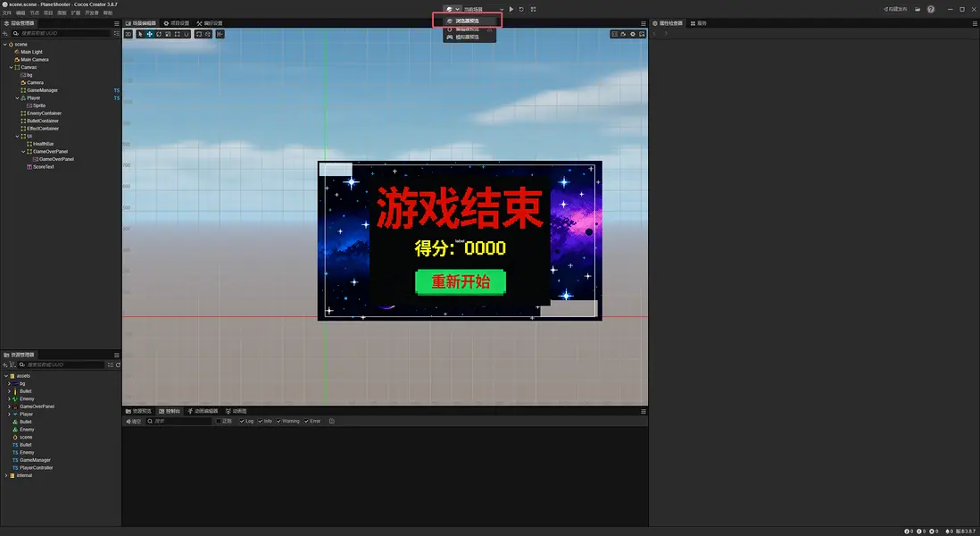Open the 节点 menu

click(x=35, y=13)
